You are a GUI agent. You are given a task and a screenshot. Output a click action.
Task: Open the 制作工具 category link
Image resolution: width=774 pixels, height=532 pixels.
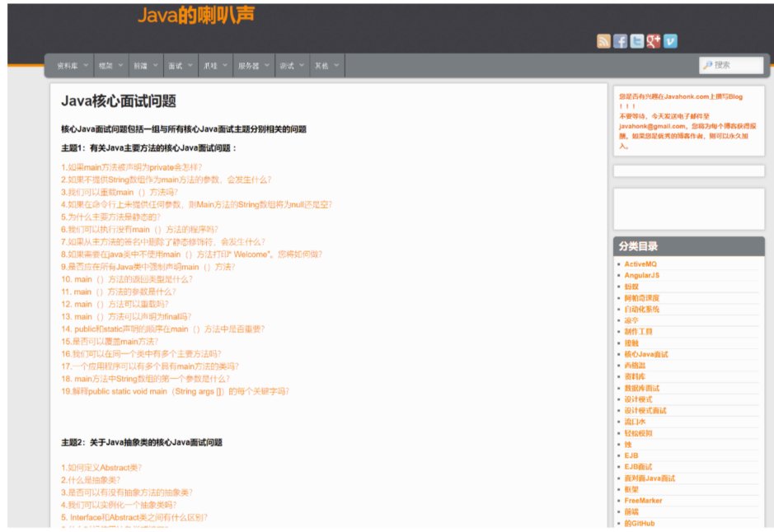coord(638,332)
